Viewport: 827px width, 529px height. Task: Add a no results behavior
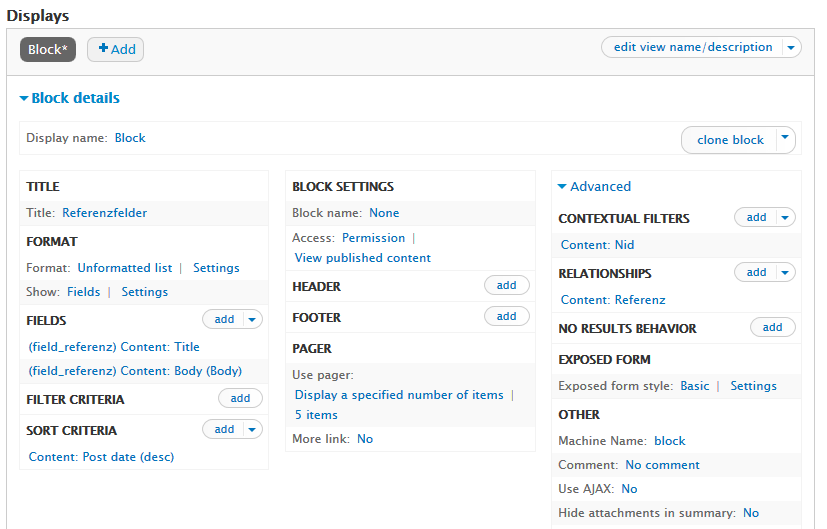[x=772, y=327]
